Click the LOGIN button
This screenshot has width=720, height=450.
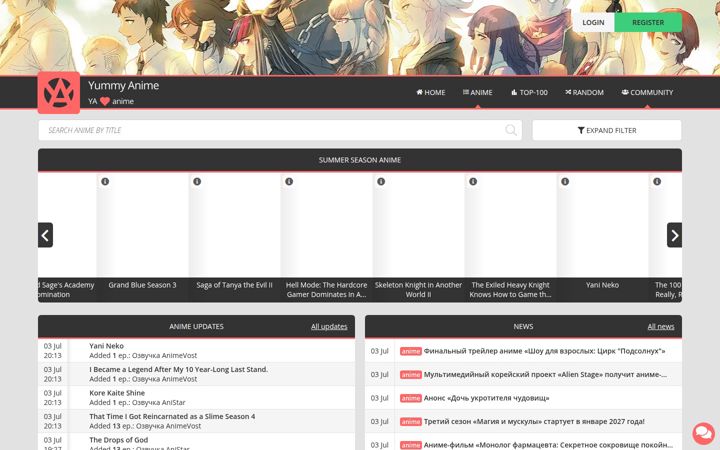pyautogui.click(x=593, y=22)
